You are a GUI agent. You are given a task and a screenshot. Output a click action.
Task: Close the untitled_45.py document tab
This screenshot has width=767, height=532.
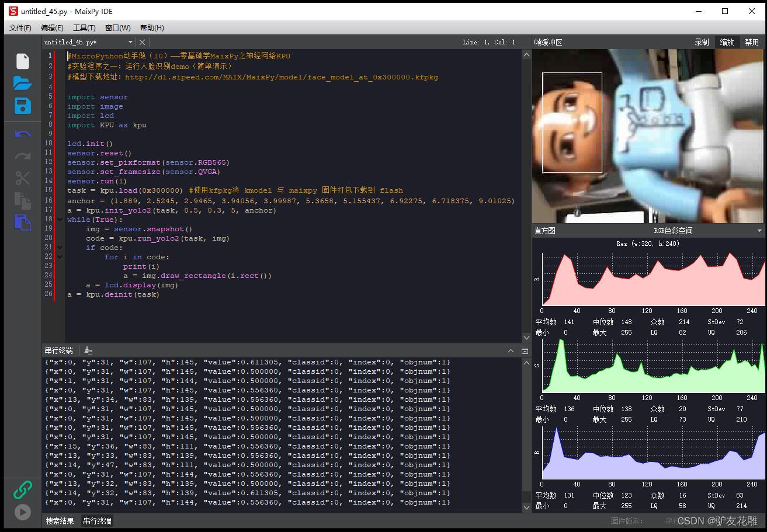(142, 42)
